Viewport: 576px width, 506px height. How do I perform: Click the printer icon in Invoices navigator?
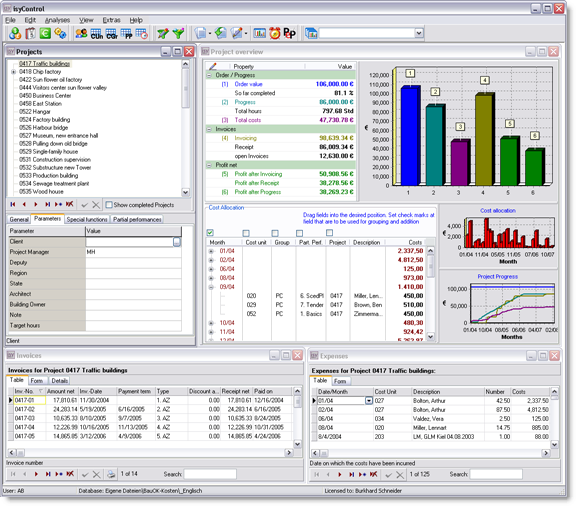click(x=111, y=474)
